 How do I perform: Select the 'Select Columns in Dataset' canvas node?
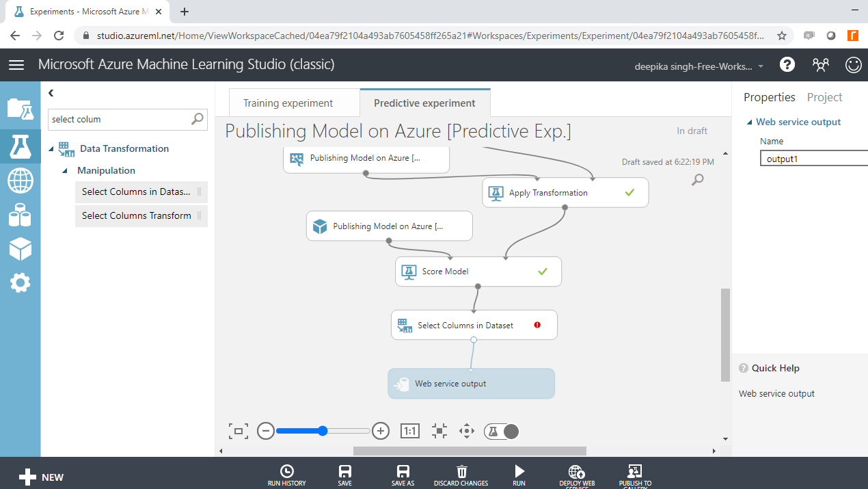tap(474, 326)
